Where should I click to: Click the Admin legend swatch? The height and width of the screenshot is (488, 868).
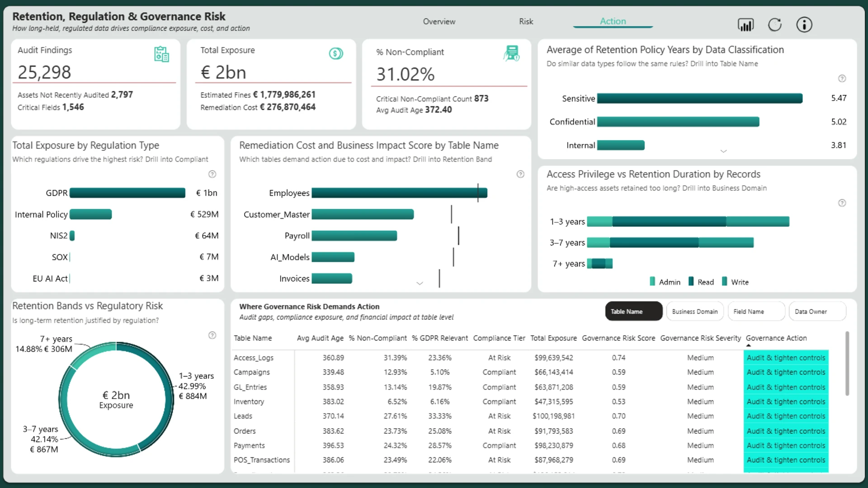point(652,282)
